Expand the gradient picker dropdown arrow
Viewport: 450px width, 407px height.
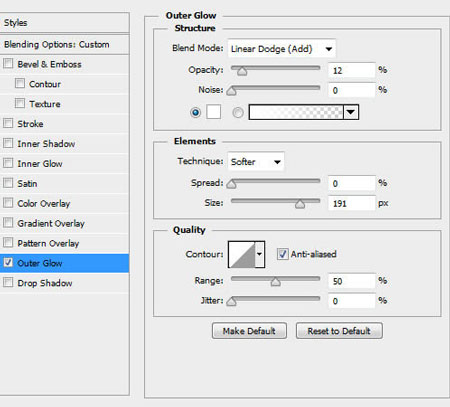(x=351, y=112)
